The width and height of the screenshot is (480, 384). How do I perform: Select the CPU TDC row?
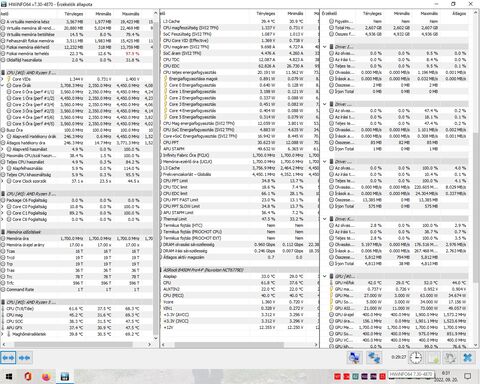coord(239,60)
